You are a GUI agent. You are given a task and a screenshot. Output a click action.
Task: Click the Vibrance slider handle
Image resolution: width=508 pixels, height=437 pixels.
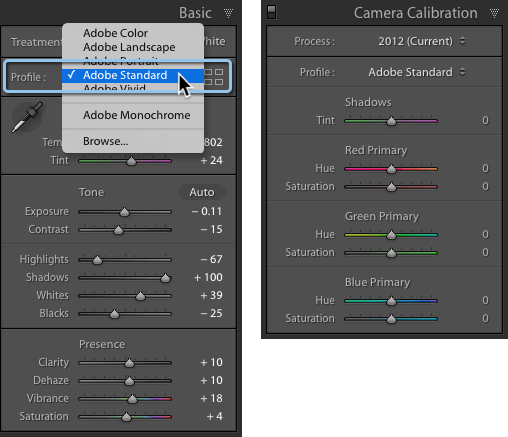pos(132,399)
